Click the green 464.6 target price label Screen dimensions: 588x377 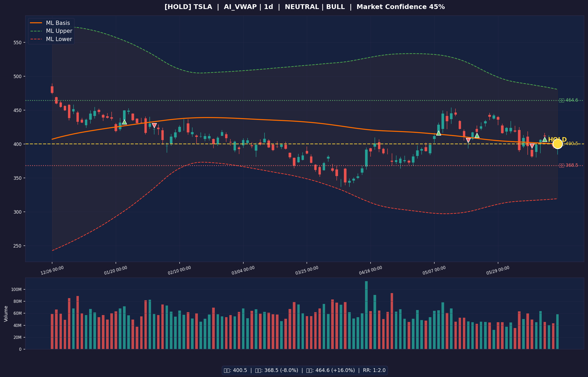tap(568, 100)
